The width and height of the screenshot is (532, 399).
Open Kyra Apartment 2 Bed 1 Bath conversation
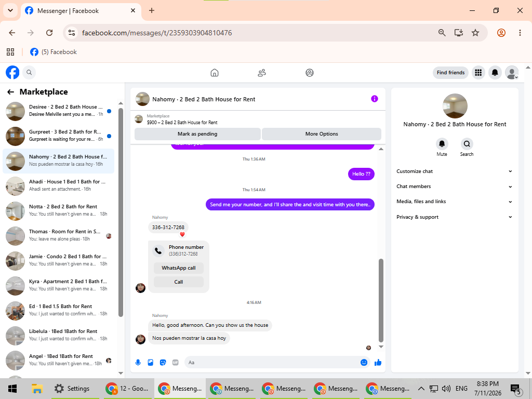pos(58,285)
